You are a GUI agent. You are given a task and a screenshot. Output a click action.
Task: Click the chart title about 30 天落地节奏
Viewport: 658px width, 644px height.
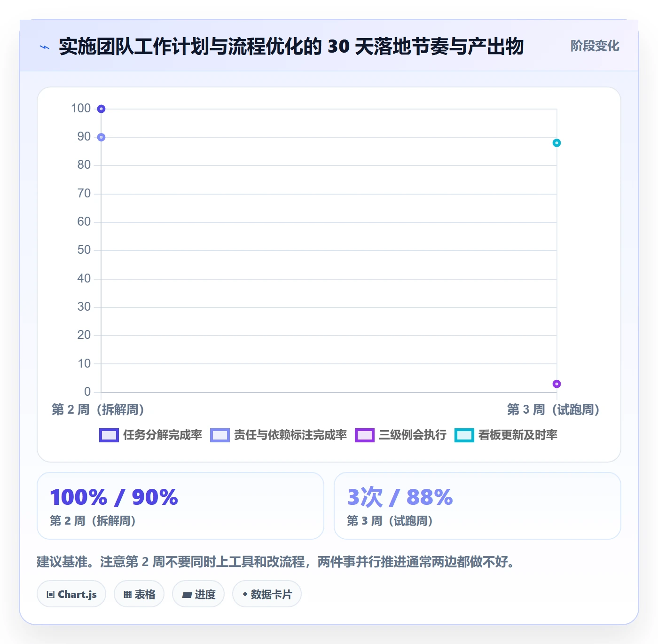(x=291, y=47)
